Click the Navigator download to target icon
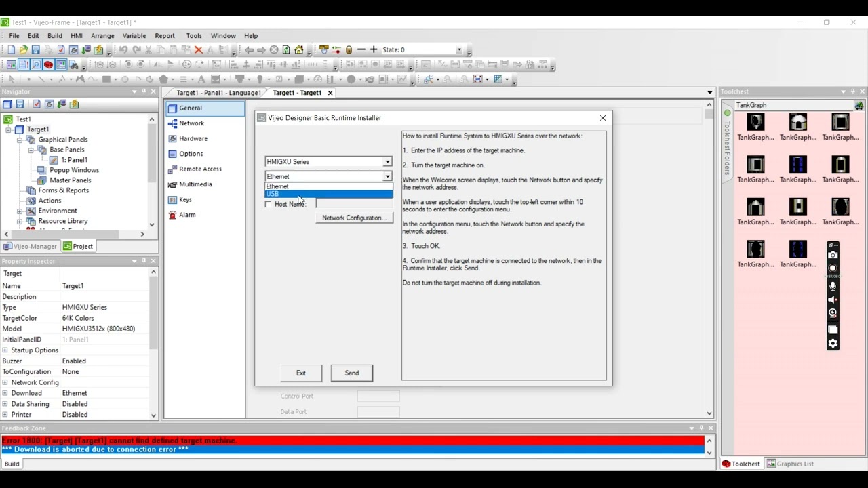The image size is (868, 488). pyautogui.click(x=62, y=104)
